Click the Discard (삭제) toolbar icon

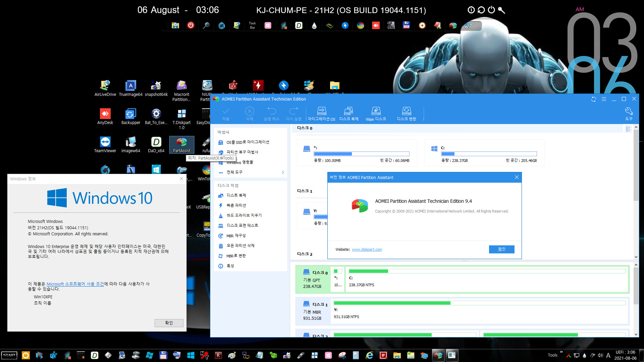point(250,114)
